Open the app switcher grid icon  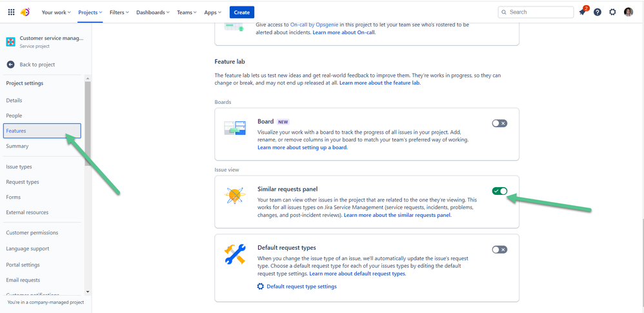(12, 12)
